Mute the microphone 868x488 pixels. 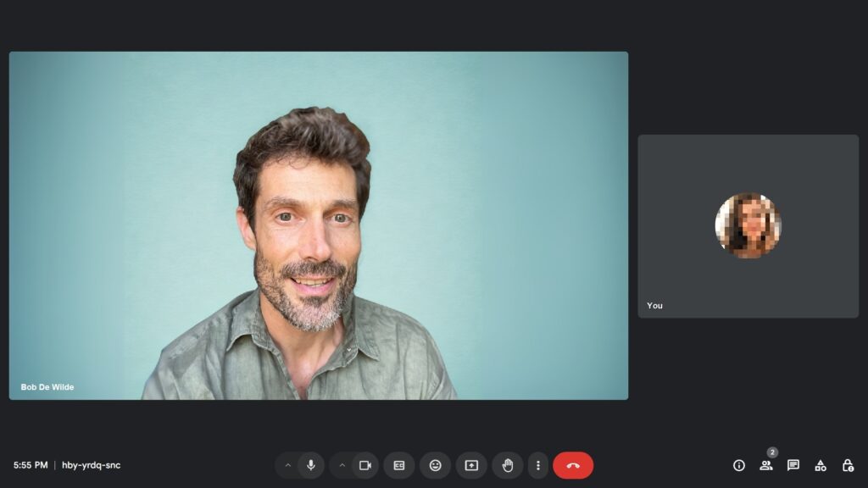[311, 465]
